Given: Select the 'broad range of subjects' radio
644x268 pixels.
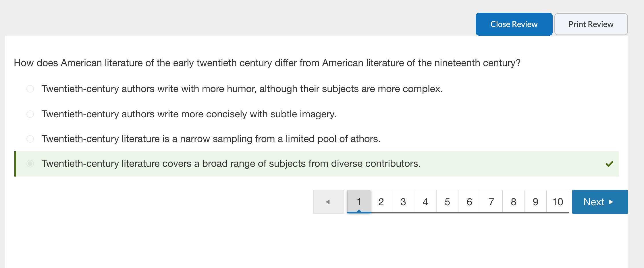Looking at the screenshot, I should (30, 164).
